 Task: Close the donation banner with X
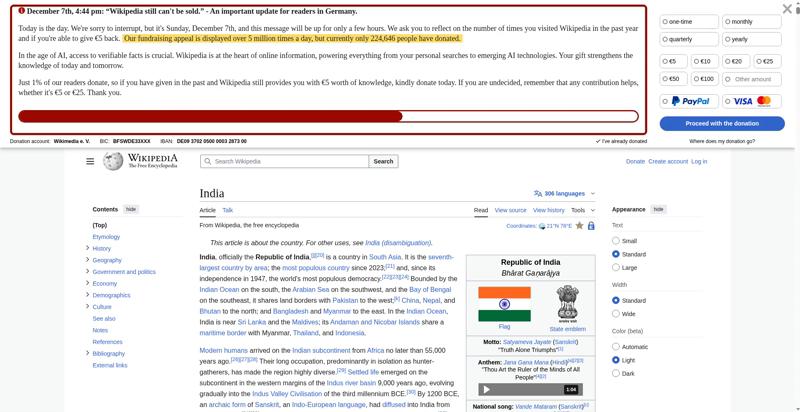(x=787, y=9)
